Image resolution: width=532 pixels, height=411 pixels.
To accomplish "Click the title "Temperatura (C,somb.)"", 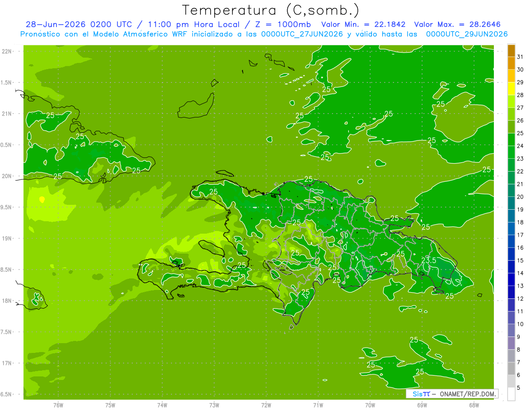I will 270,10.
